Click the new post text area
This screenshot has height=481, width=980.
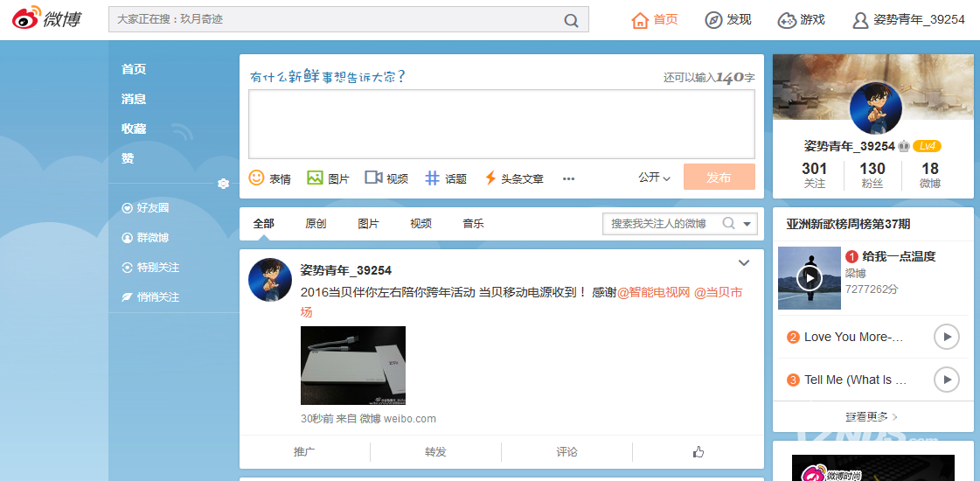(501, 124)
